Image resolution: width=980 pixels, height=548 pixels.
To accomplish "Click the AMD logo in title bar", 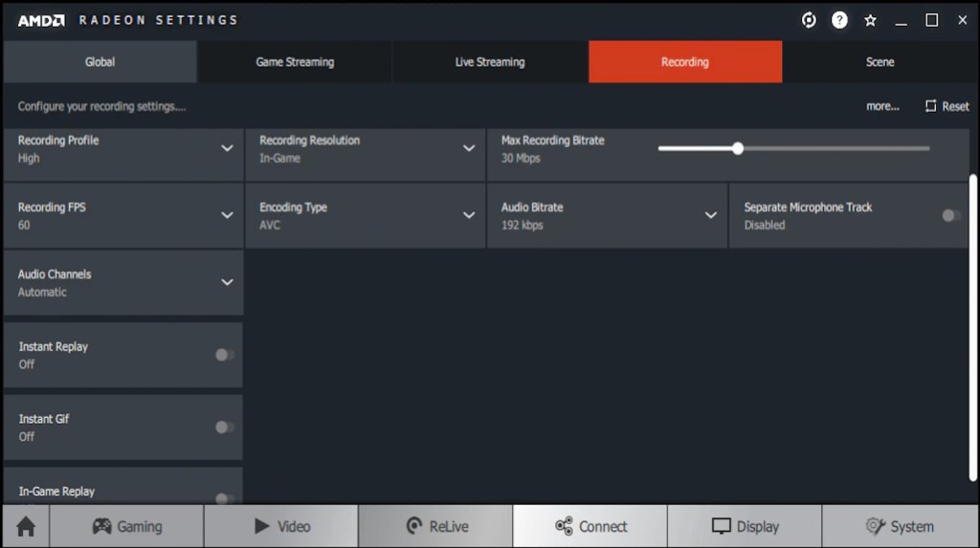I will (41, 21).
